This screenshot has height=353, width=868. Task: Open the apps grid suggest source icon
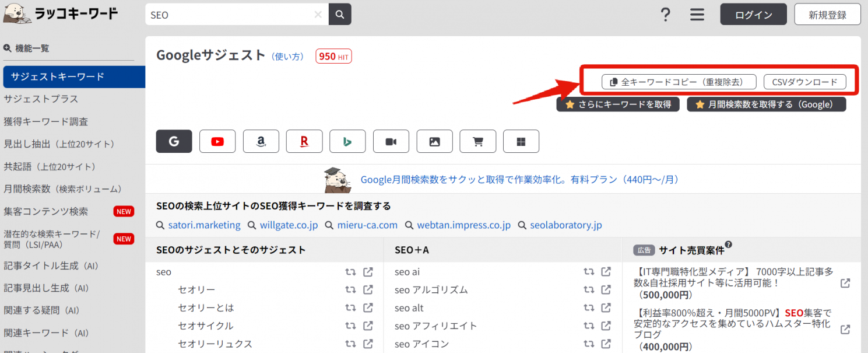tap(521, 141)
